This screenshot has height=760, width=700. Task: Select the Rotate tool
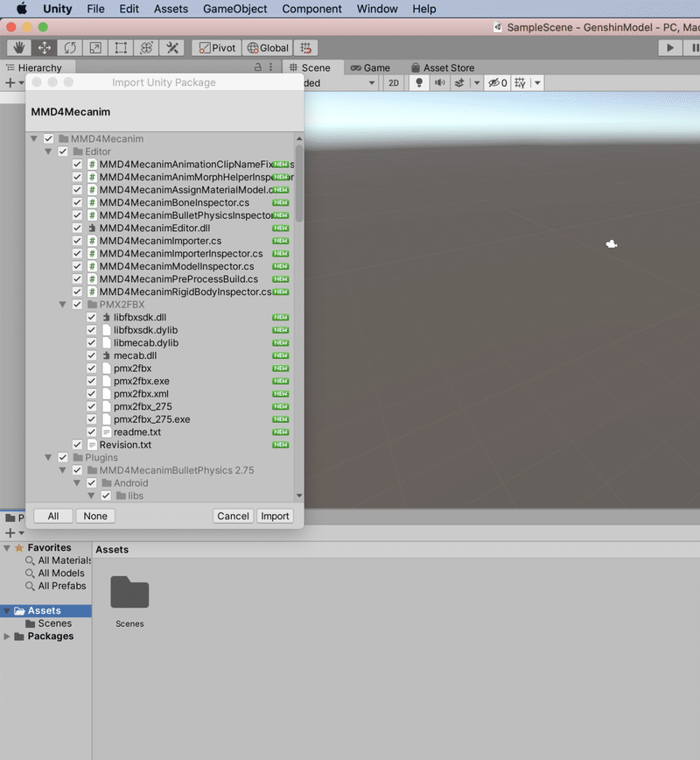tap(70, 47)
